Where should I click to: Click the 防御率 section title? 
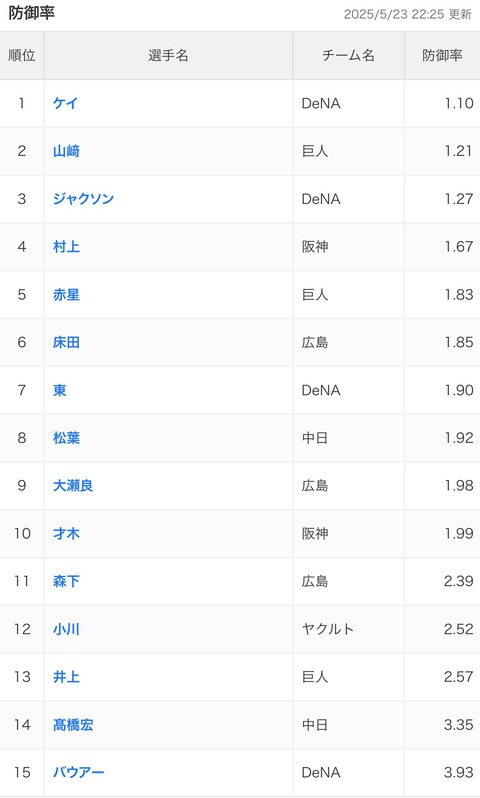[32, 13]
